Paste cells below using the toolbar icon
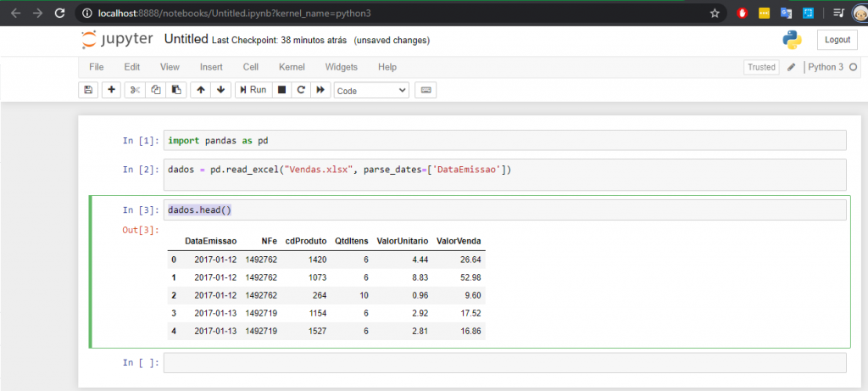 point(175,90)
